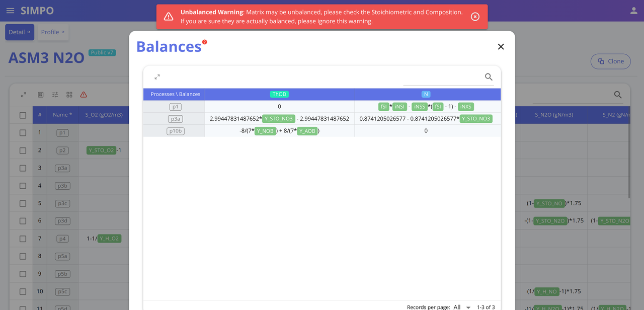Check the row 3 p3a checkbox
The image size is (644, 310).
(23, 168)
